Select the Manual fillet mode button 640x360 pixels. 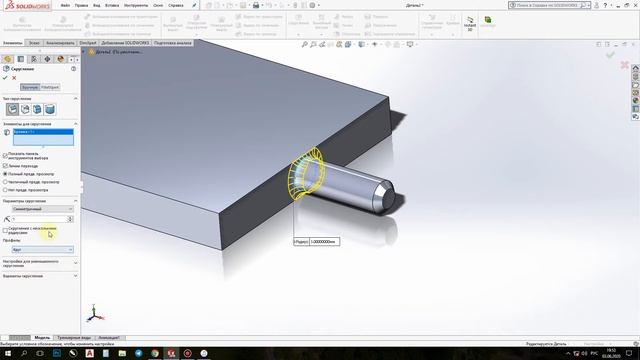[30, 87]
